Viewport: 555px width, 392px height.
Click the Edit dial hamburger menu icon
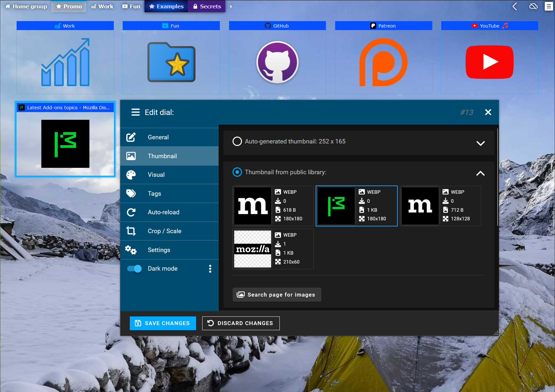point(136,112)
